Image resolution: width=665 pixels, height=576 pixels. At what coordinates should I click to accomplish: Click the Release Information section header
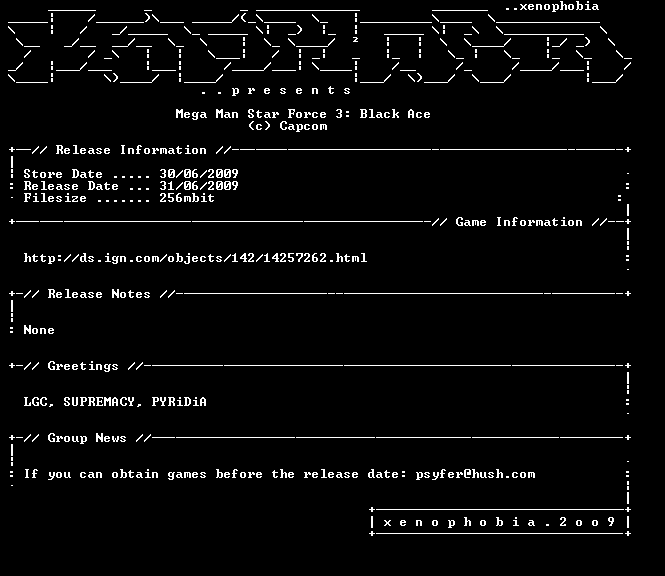[131, 150]
